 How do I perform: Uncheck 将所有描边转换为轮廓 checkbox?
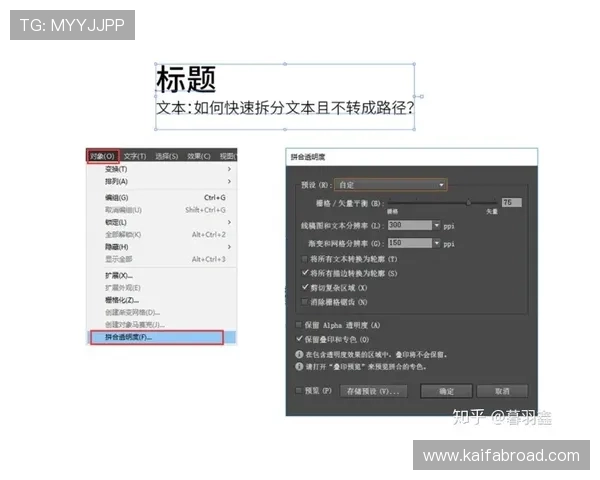[x=305, y=273]
